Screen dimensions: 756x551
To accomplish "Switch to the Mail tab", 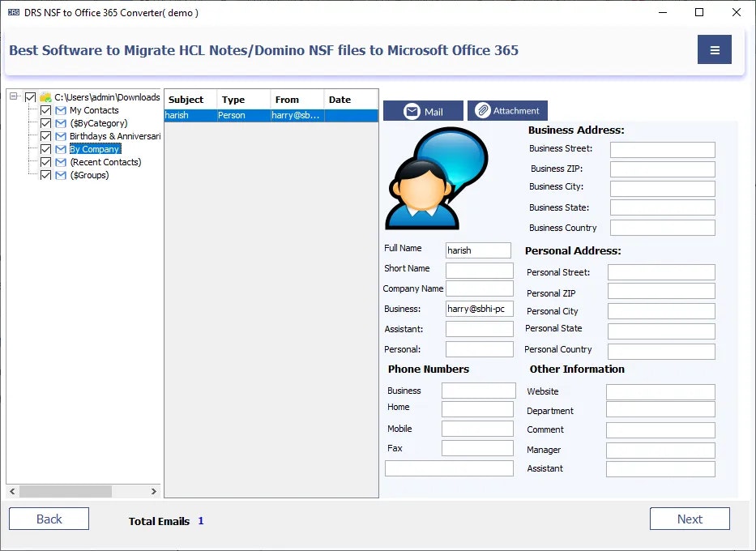I will [422, 110].
